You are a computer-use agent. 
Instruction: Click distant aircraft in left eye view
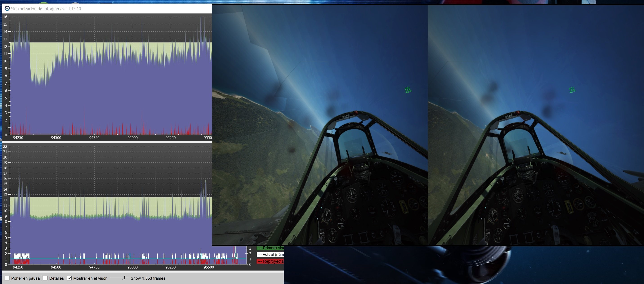coord(387,153)
